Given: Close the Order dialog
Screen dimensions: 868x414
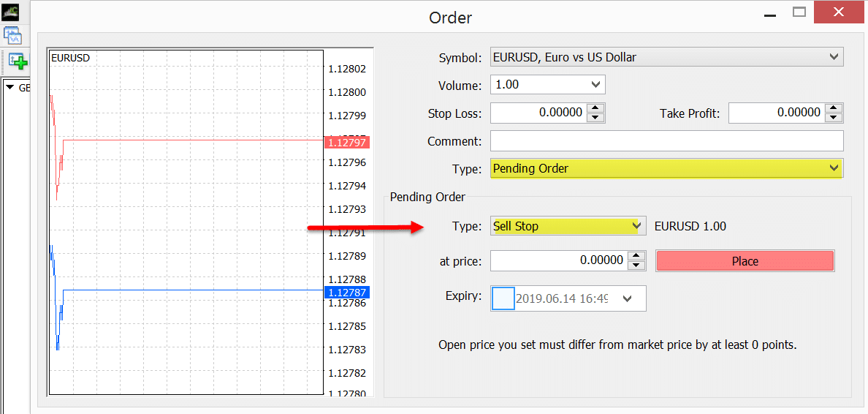Looking at the screenshot, I should 840,12.
